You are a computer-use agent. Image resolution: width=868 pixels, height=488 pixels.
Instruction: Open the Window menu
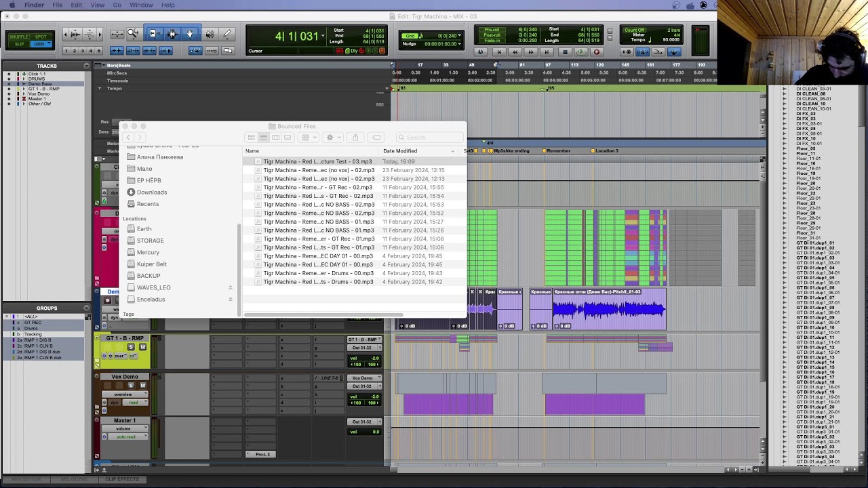pyautogui.click(x=141, y=5)
